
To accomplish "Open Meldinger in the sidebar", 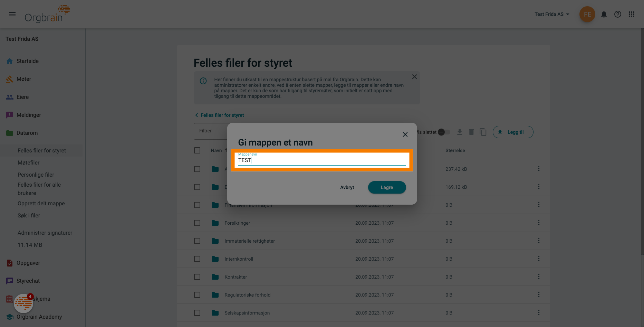I will (29, 115).
